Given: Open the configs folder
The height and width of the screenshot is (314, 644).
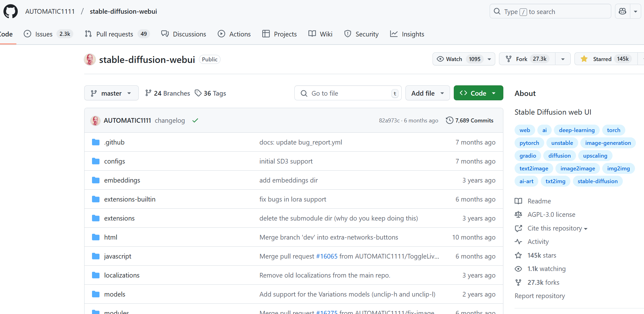Looking at the screenshot, I should pos(114,161).
